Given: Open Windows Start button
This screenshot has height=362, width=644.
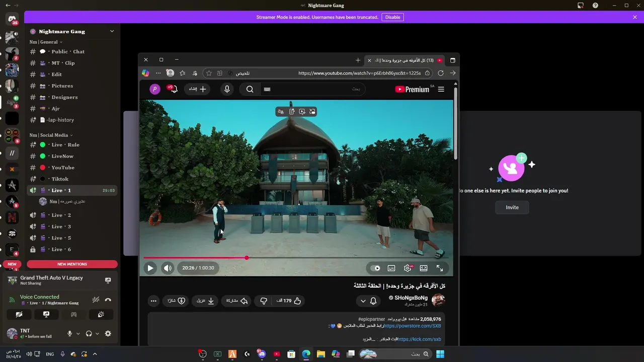Looking at the screenshot, I should click(440, 354).
